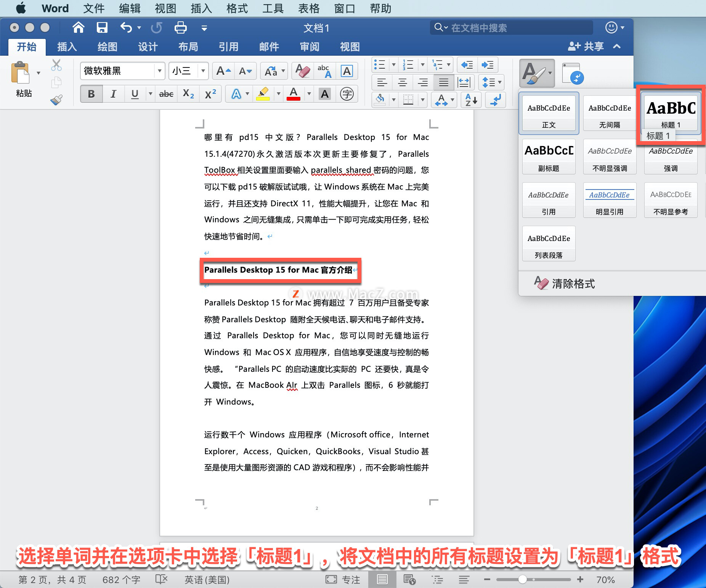Apply the 明显引用 style

click(x=610, y=200)
